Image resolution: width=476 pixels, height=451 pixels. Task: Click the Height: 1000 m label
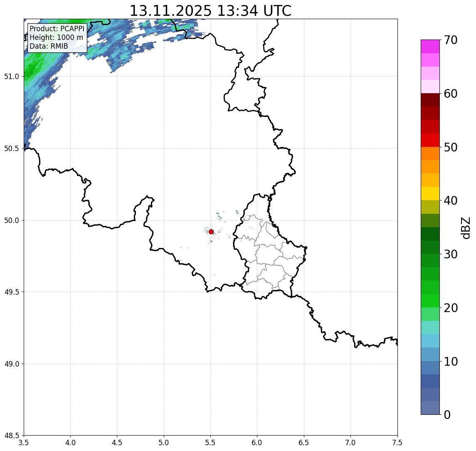coord(56,37)
